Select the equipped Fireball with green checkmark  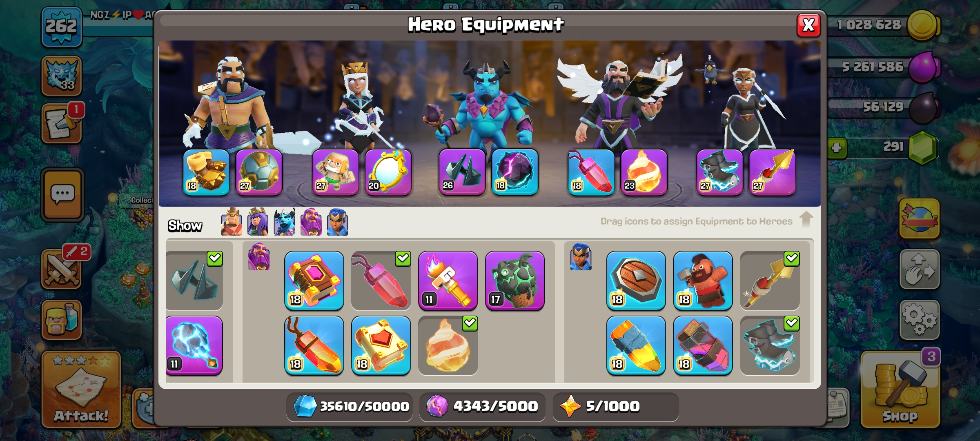coord(448,345)
